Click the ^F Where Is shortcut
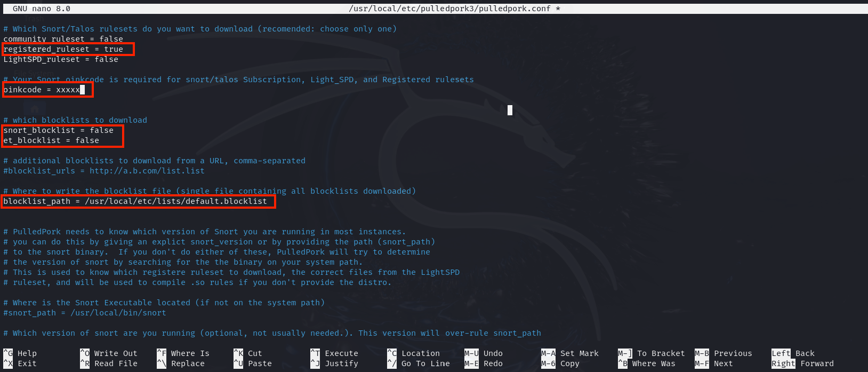This screenshot has height=372, width=868. coord(183,353)
